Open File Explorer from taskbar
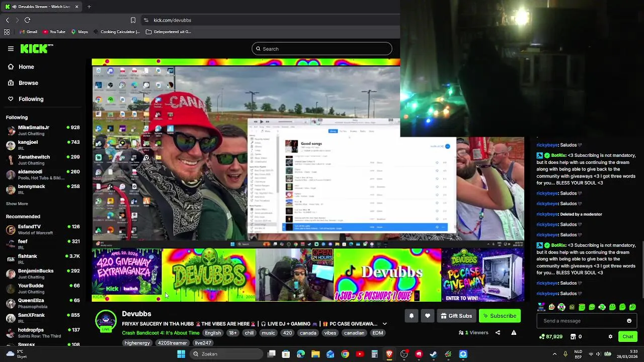Image resolution: width=644 pixels, height=362 pixels. [315, 354]
